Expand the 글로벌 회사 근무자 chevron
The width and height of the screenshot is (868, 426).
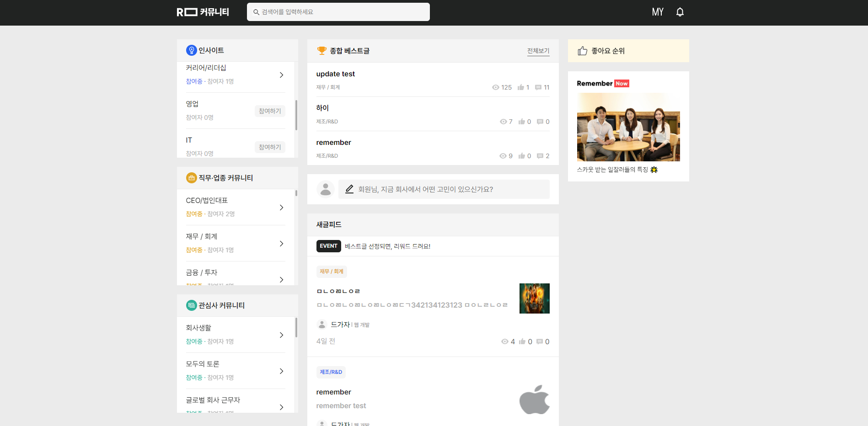coord(281,407)
